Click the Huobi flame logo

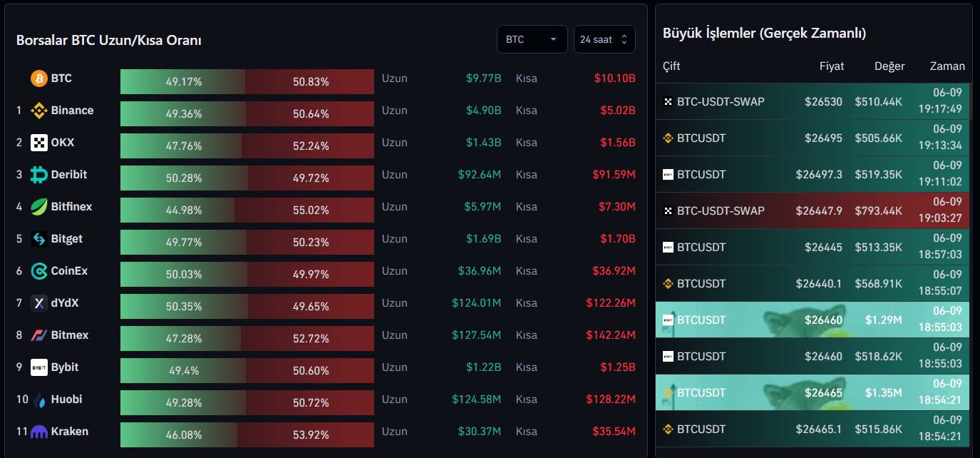pyautogui.click(x=39, y=400)
